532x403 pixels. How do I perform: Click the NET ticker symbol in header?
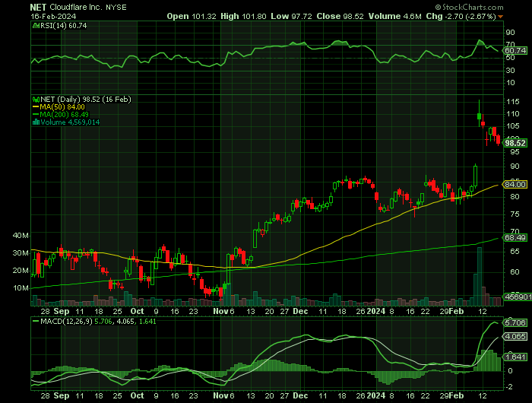(x=38, y=7)
